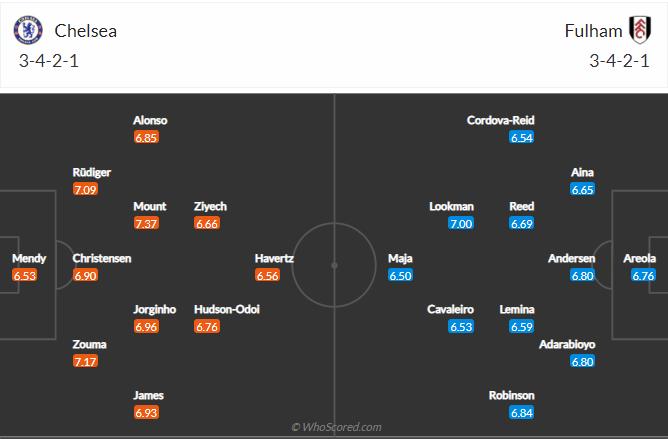This screenshot has height=439, width=668.
Task: Select Lookman's 7.00 rating badge
Action: click(461, 223)
